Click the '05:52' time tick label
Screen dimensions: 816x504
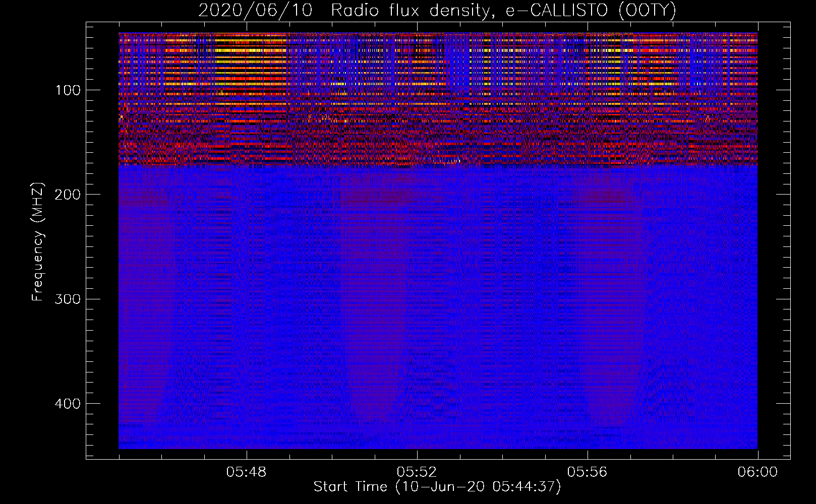[x=417, y=472]
